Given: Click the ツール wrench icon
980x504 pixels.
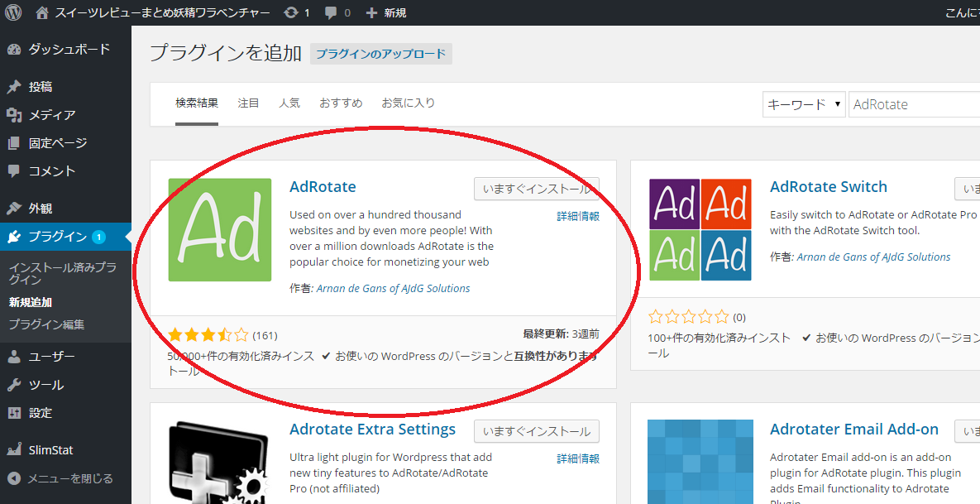Looking at the screenshot, I should (x=14, y=385).
